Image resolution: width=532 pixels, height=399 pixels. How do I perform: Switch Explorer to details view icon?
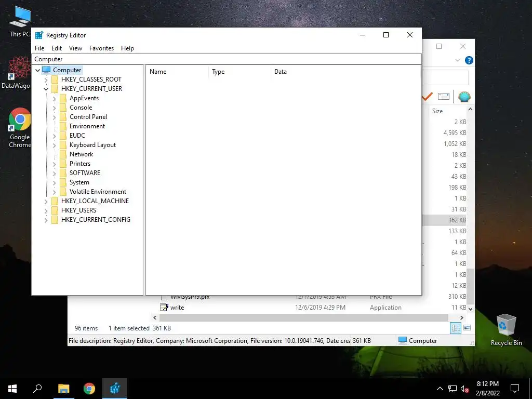click(x=455, y=328)
